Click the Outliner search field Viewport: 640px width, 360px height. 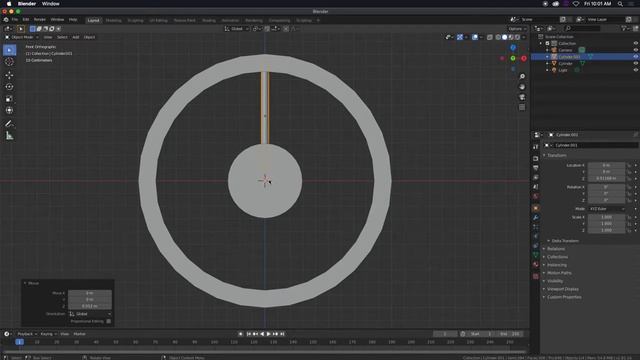[x=582, y=28]
